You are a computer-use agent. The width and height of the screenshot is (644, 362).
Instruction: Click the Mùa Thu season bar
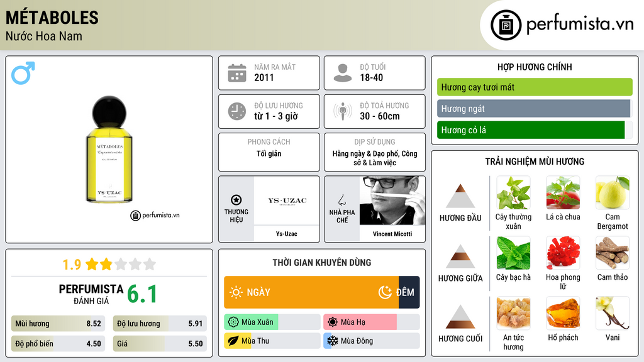[272, 341]
